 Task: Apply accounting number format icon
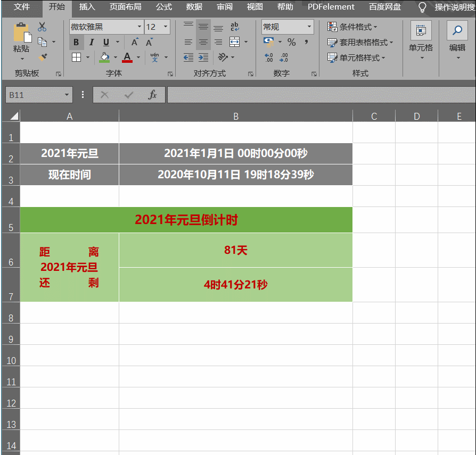[x=269, y=42]
